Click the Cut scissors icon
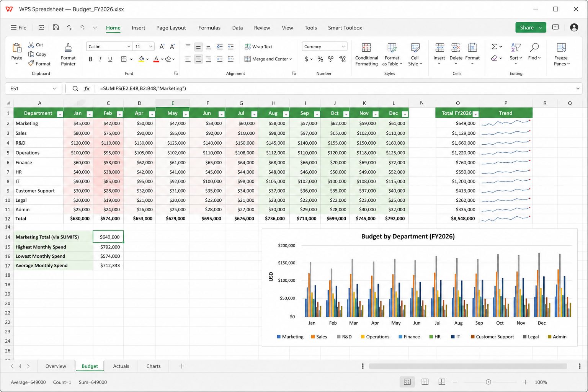Viewport: 588px width, 392px height. tap(31, 45)
